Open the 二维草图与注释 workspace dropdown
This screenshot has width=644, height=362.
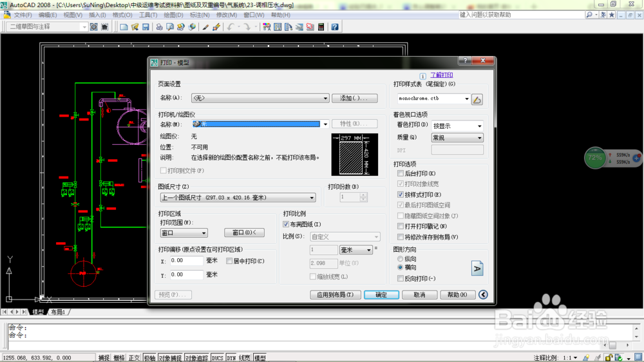(x=47, y=26)
